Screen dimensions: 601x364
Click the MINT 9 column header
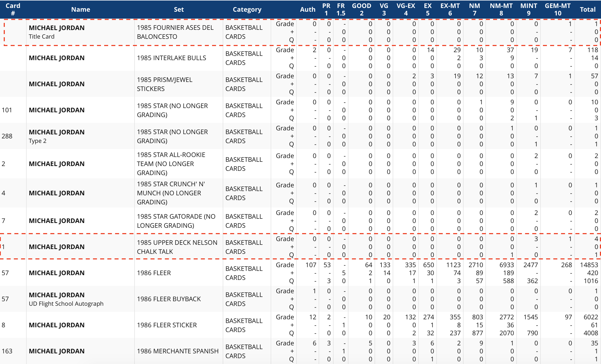coord(529,9)
